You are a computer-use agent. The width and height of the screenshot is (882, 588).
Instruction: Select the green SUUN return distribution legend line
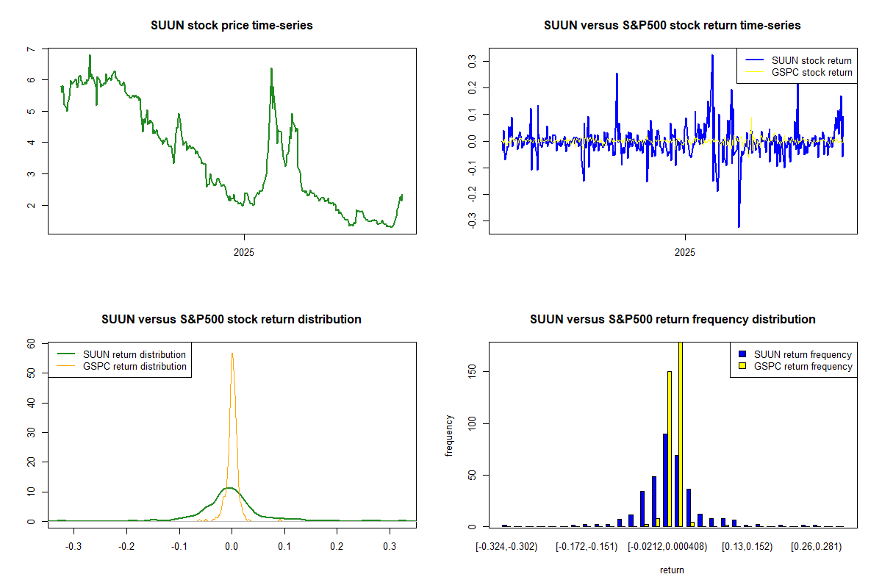pos(67,354)
